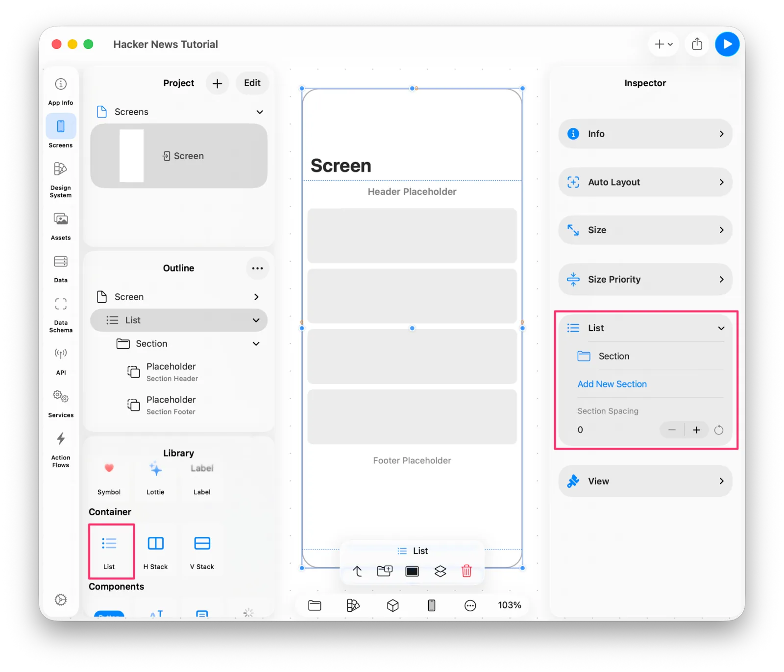Screen dimensions: 784x672
Task: Select the Screen thumbnail in Project
Action: [x=179, y=156]
